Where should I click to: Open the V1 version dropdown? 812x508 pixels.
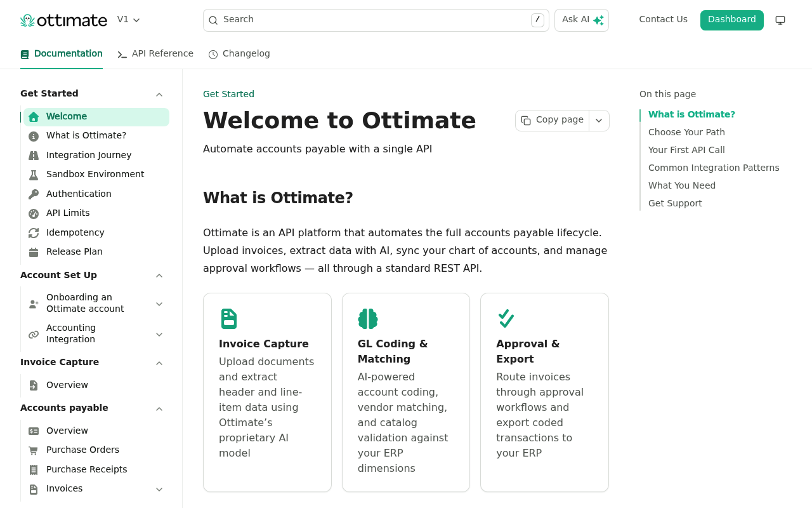(x=129, y=20)
